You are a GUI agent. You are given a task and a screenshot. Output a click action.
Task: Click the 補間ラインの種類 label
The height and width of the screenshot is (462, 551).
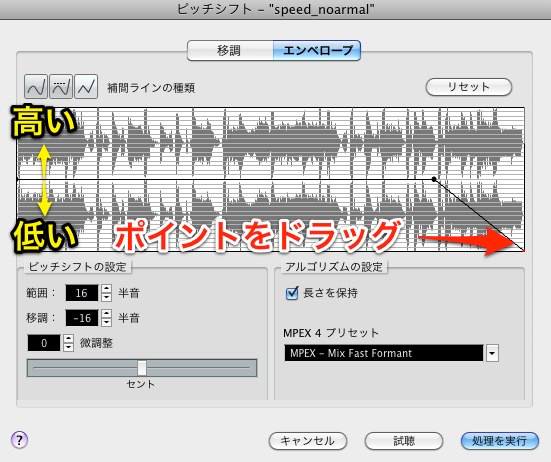pos(151,87)
